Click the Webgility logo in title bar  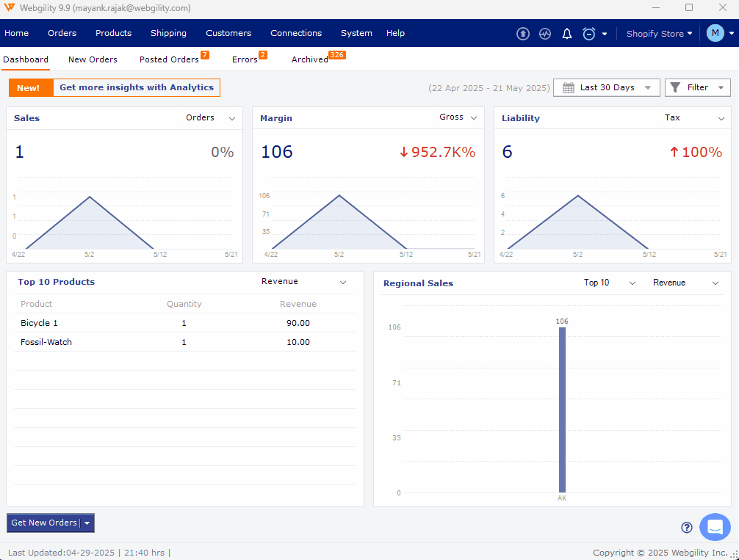pyautogui.click(x=9, y=8)
